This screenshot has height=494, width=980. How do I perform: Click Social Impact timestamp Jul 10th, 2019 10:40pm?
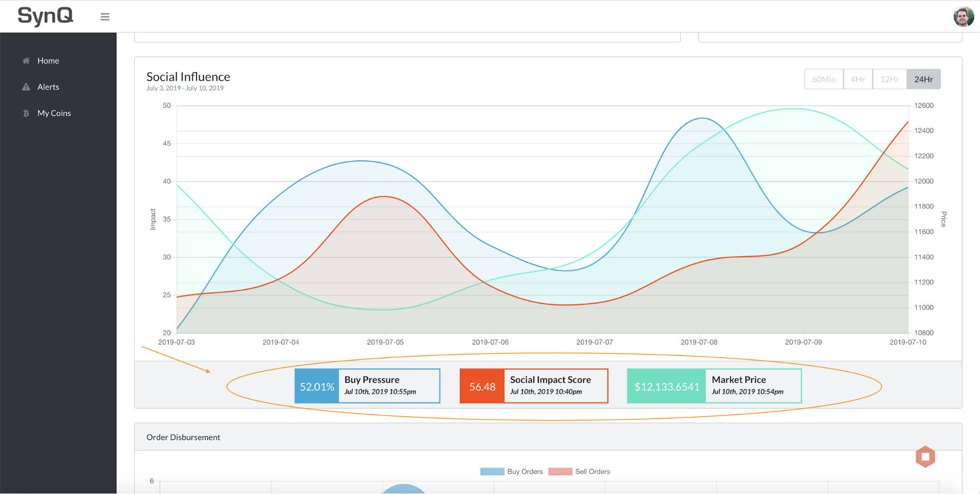[x=546, y=392]
